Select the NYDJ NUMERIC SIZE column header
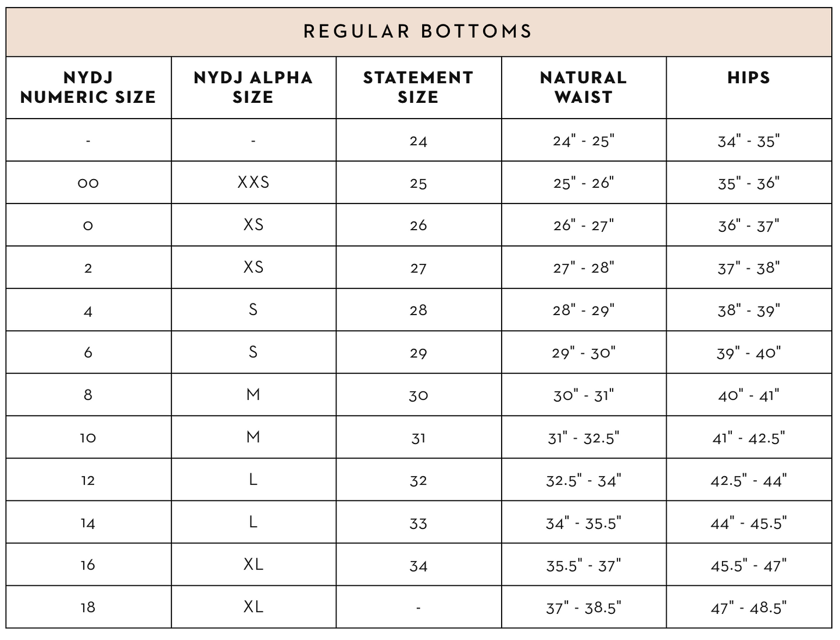This screenshot has width=840, height=640. (88, 87)
